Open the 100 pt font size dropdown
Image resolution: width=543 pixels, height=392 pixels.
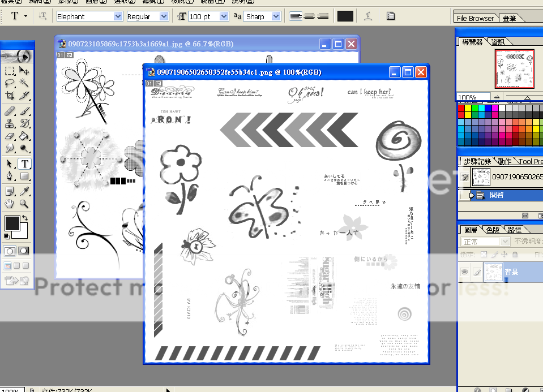[221, 16]
